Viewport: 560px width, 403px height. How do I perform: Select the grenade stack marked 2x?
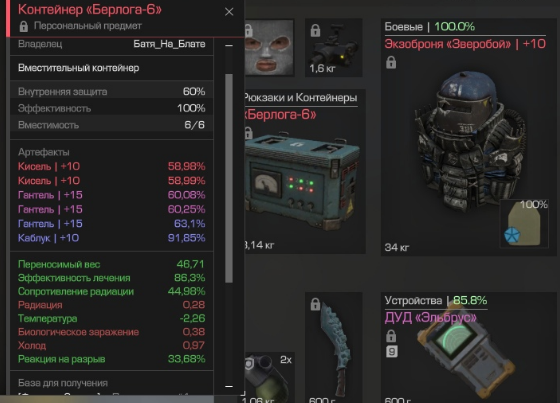tap(269, 377)
